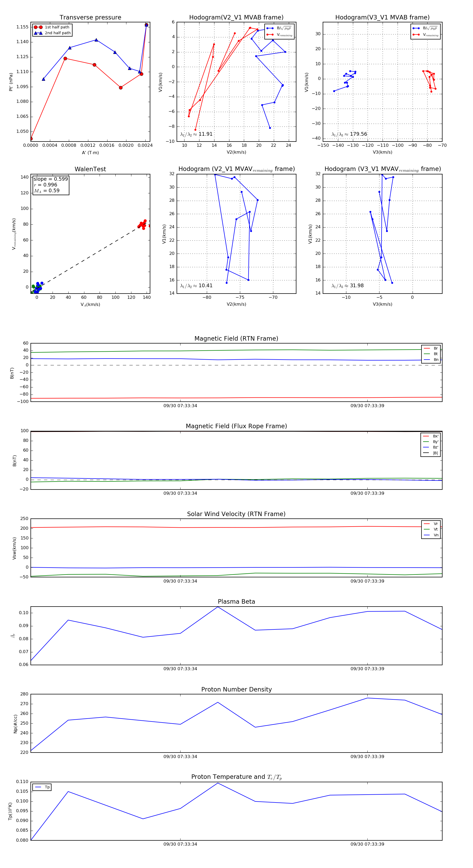Click the 'Plasma Beta' plot title
473x868 pixels.
(236, 602)
